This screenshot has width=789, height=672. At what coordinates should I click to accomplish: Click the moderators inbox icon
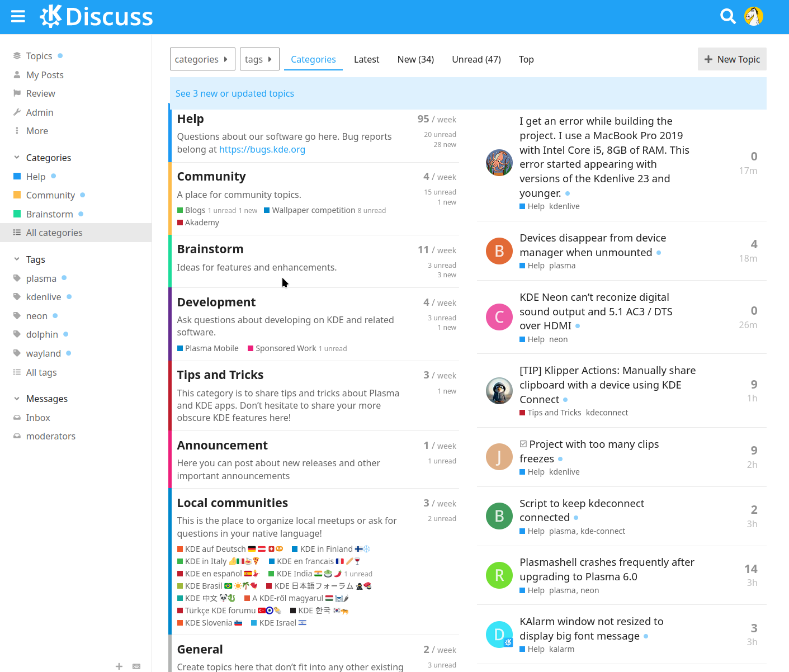(17, 436)
